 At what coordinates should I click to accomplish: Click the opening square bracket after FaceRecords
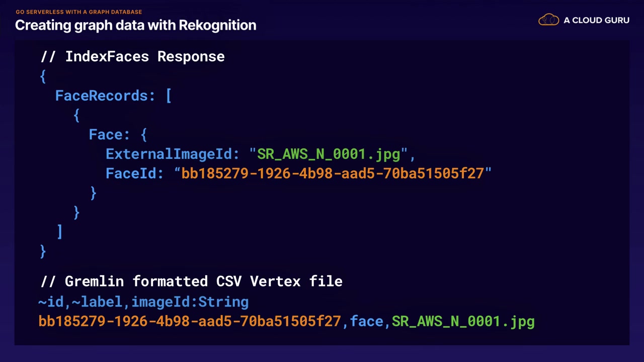point(169,96)
